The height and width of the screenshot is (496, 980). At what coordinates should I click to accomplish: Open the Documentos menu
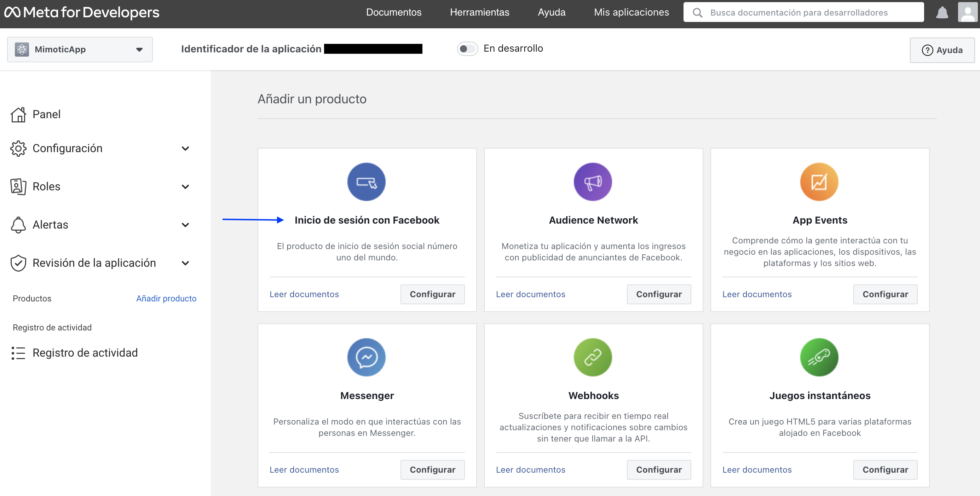[393, 12]
